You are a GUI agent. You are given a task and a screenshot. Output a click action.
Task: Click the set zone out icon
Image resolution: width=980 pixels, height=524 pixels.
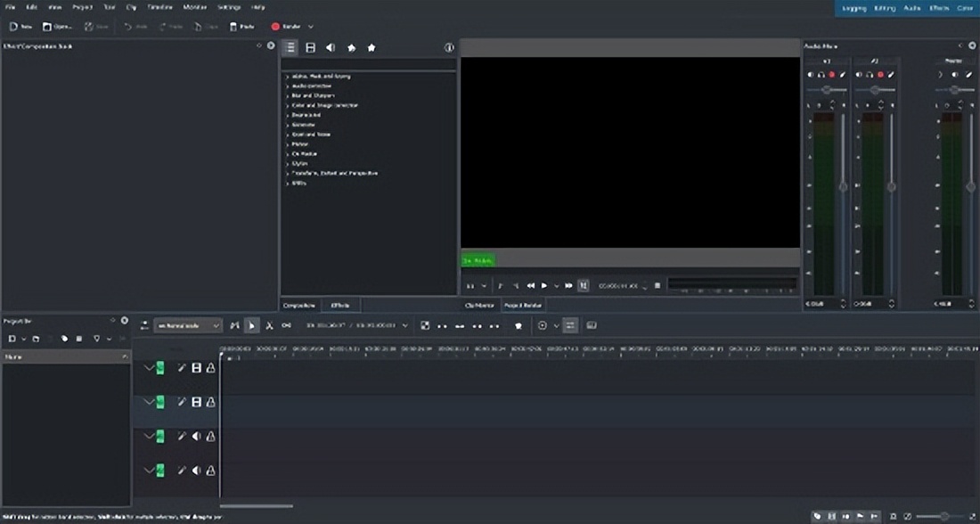tap(515, 286)
